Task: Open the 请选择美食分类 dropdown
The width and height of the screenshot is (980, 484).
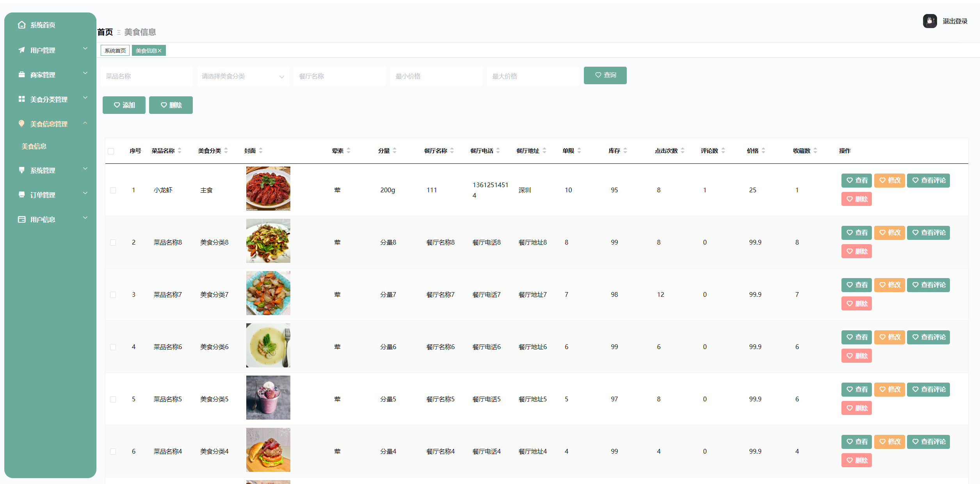Action: (243, 76)
